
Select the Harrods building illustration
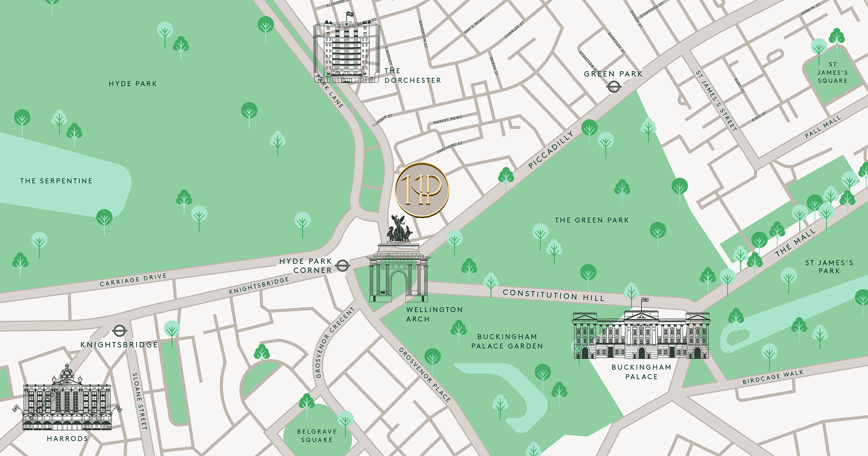[67, 397]
